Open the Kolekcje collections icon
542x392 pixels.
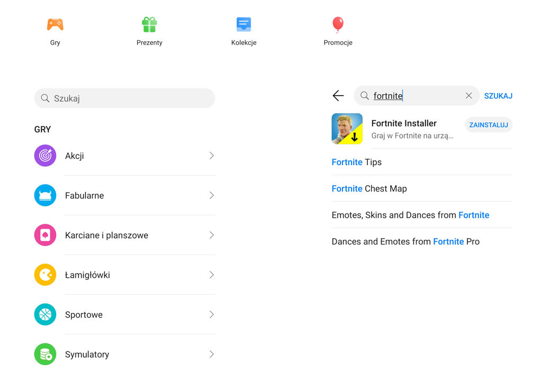(243, 24)
